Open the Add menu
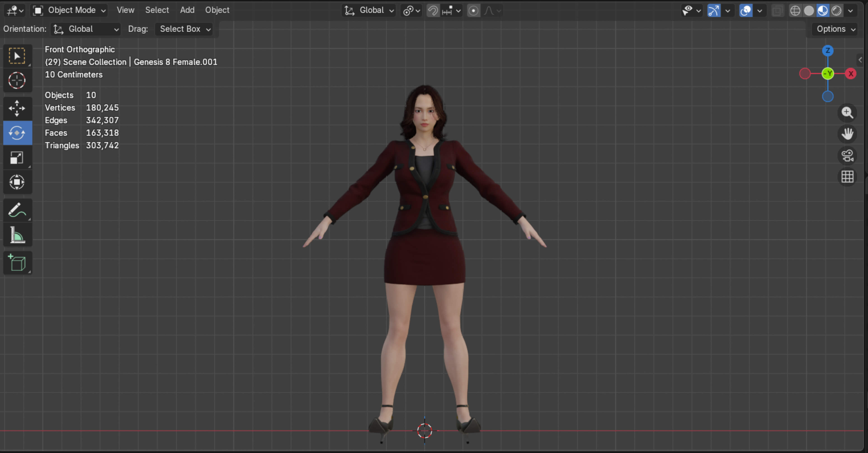The width and height of the screenshot is (868, 453). click(187, 10)
